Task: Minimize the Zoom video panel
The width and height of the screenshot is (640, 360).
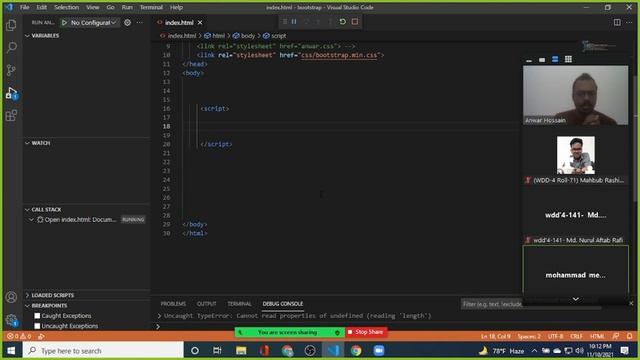Action: coord(529,60)
